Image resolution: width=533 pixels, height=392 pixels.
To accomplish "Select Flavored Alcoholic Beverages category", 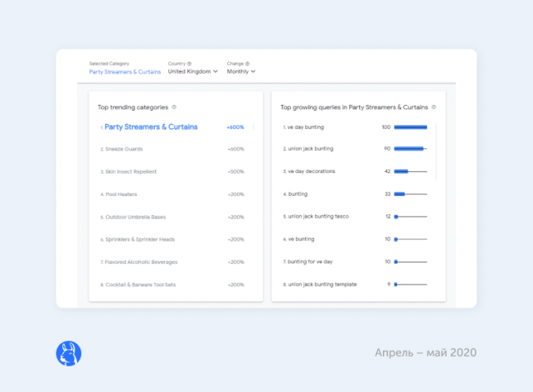I will point(140,262).
